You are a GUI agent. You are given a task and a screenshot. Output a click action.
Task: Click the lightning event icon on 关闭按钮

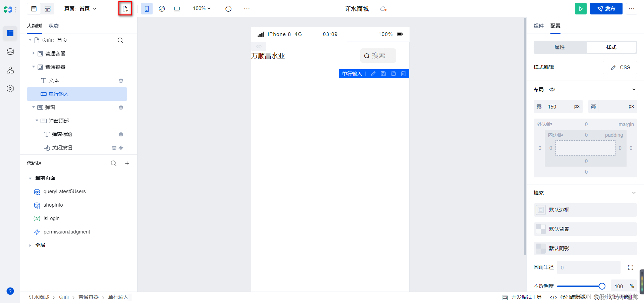pyautogui.click(x=121, y=148)
